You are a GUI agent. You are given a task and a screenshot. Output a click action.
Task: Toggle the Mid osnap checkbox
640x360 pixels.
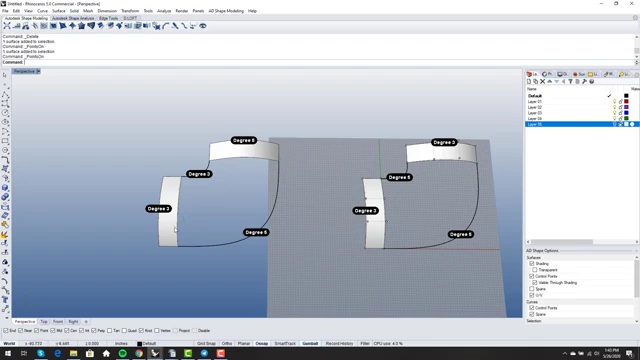click(53, 331)
